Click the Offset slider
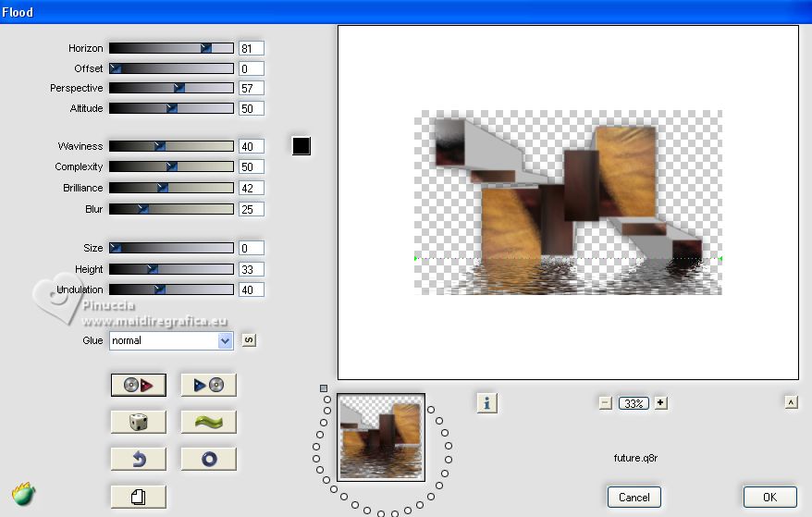 pyautogui.click(x=171, y=68)
